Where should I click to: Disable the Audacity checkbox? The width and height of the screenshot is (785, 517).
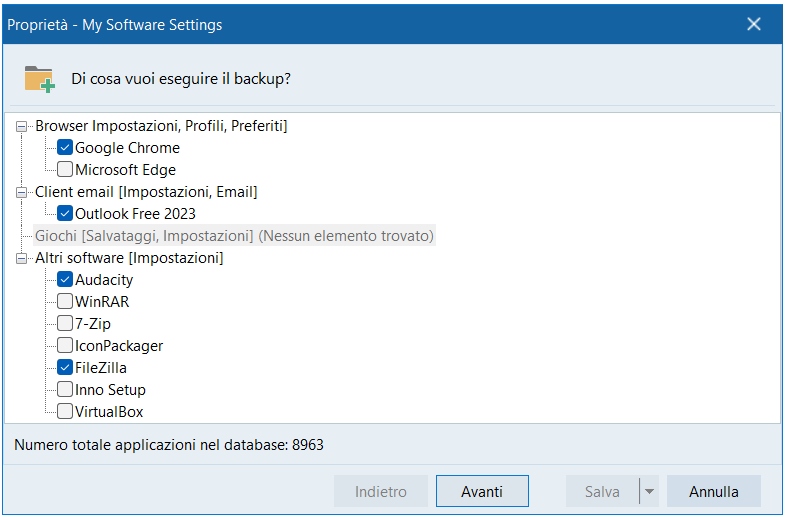coord(65,280)
